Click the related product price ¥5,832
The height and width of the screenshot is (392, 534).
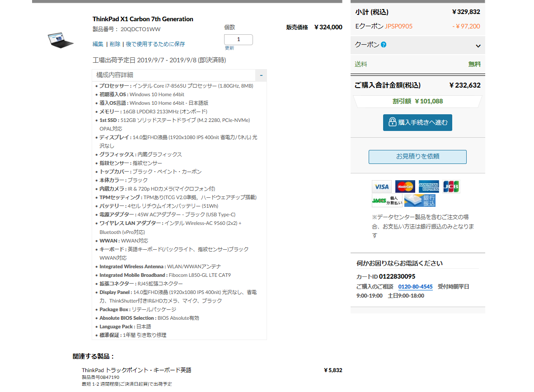(333, 370)
